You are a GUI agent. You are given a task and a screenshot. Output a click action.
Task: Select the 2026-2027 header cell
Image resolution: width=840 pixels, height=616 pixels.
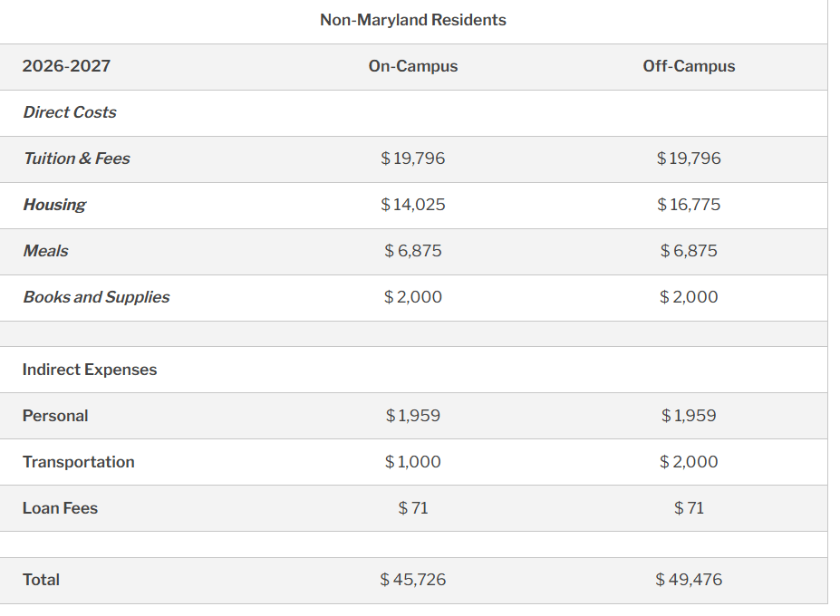[66, 66]
